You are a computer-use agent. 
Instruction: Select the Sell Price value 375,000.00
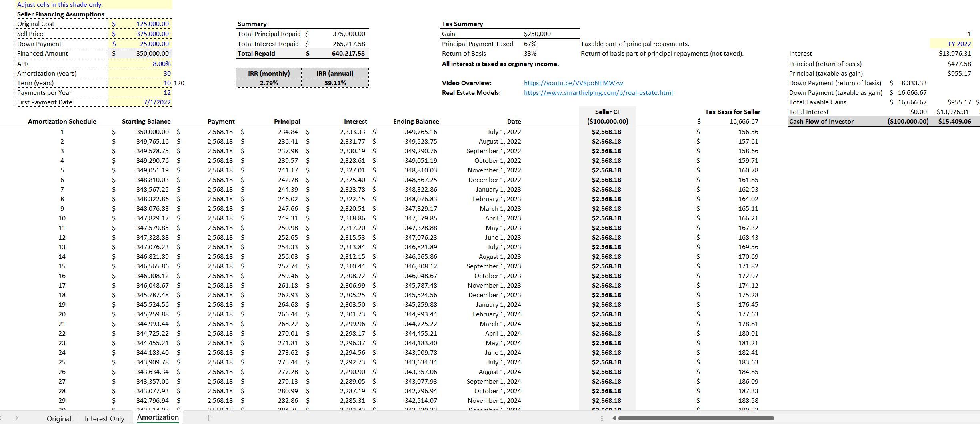pos(140,34)
